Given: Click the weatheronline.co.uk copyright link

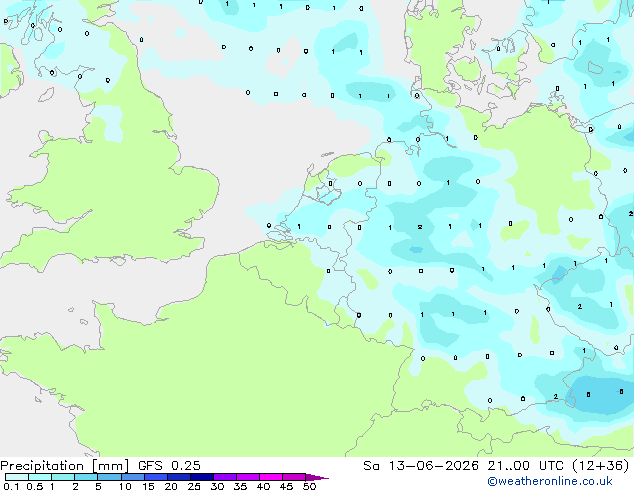Looking at the screenshot, I should [x=550, y=481].
